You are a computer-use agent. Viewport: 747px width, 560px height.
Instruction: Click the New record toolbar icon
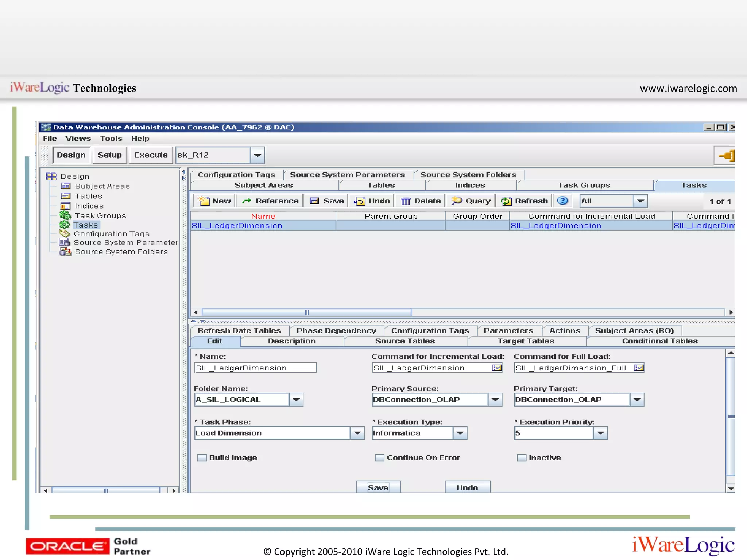coord(204,201)
